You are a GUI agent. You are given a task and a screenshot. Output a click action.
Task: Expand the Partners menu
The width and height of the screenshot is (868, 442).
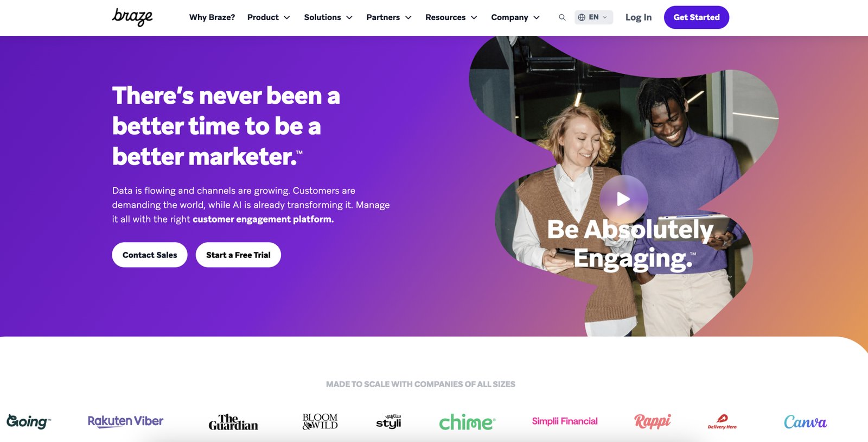(389, 17)
